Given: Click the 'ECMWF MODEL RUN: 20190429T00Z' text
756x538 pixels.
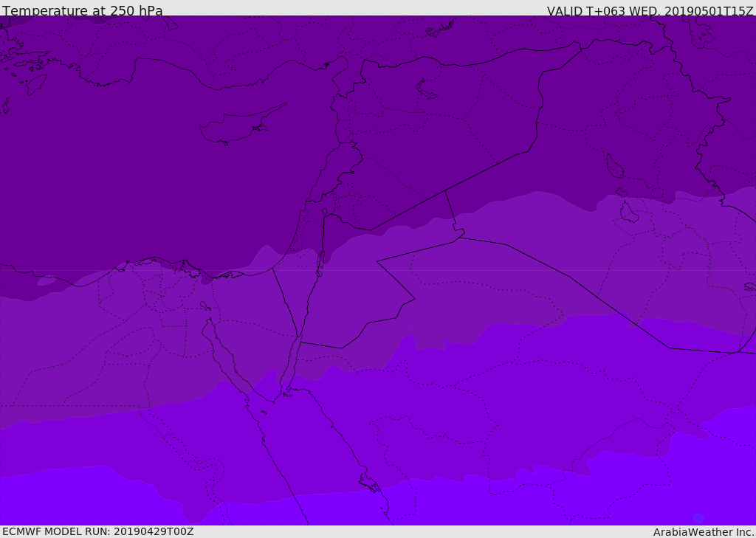Looking at the screenshot, I should [98, 531].
